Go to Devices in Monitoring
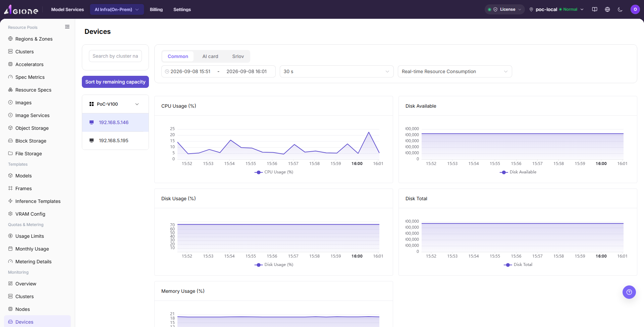 tap(37, 322)
